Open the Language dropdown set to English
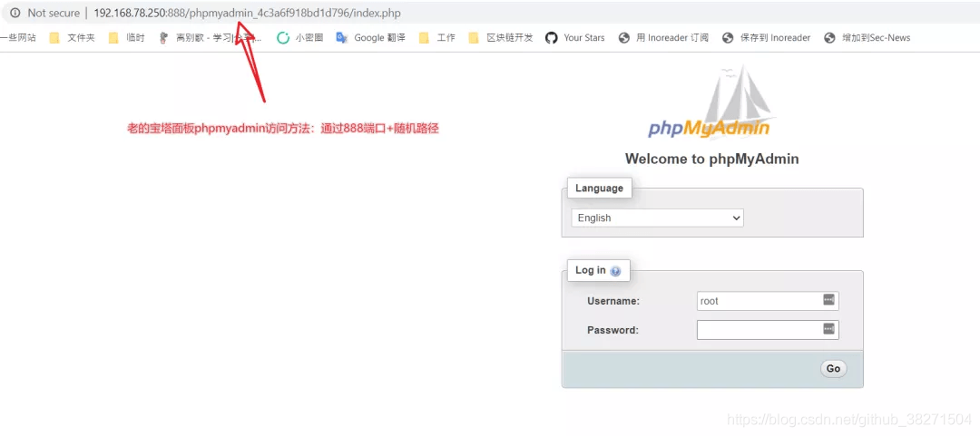 [x=658, y=218]
